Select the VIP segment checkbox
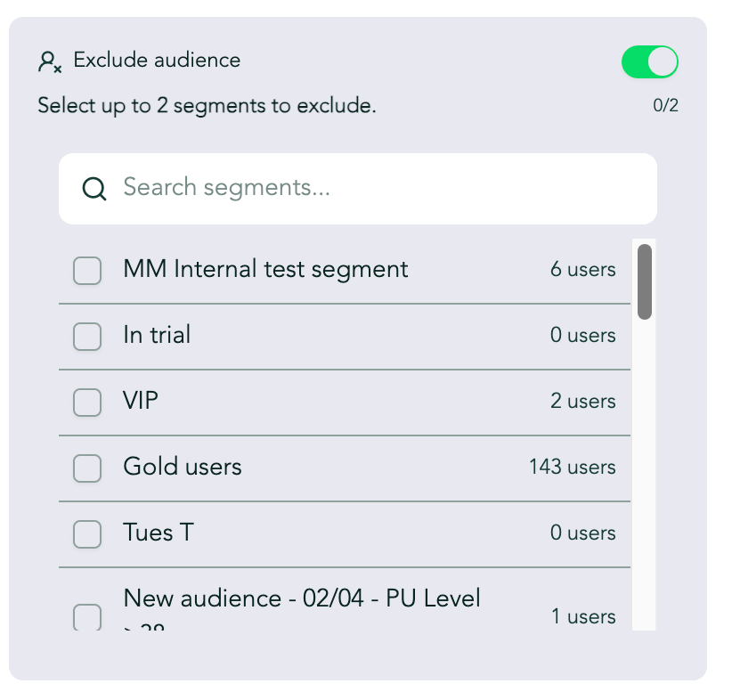Viewport: 732px width, 700px height. (x=87, y=402)
